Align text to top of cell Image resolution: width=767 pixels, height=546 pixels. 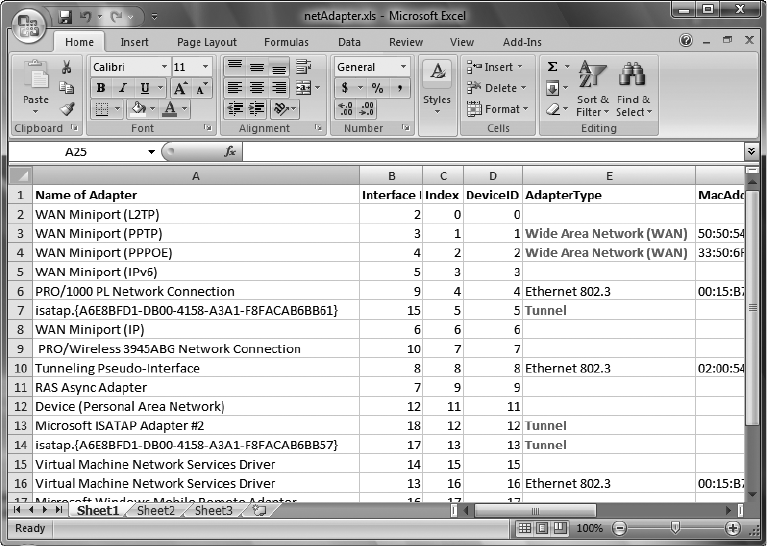click(x=235, y=67)
